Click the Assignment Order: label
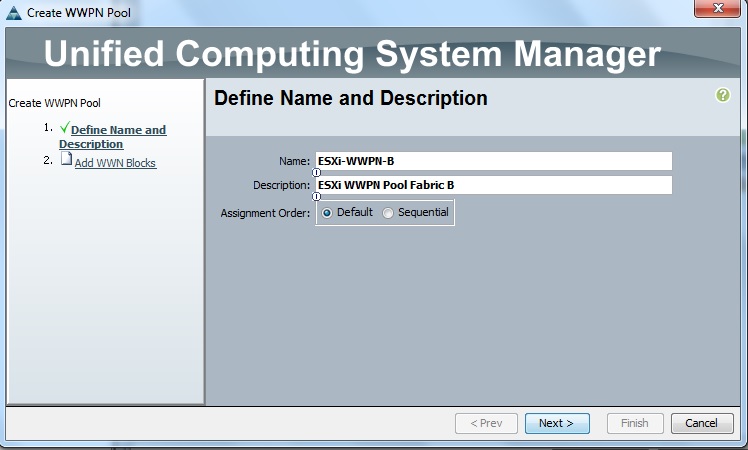748x450 pixels. [265, 213]
